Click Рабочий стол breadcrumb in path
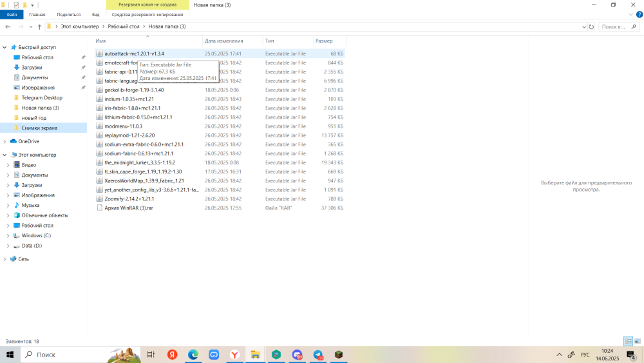The height and width of the screenshot is (363, 644). 124,26
